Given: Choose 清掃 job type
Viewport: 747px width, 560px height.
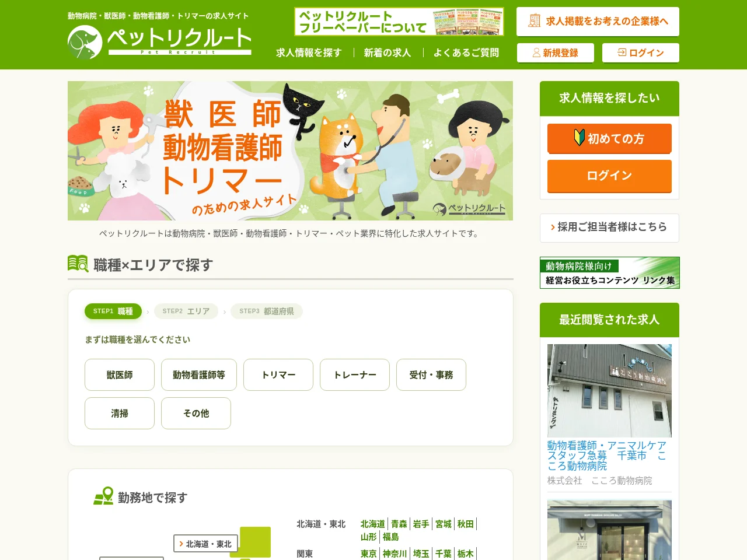Looking at the screenshot, I should click(120, 413).
